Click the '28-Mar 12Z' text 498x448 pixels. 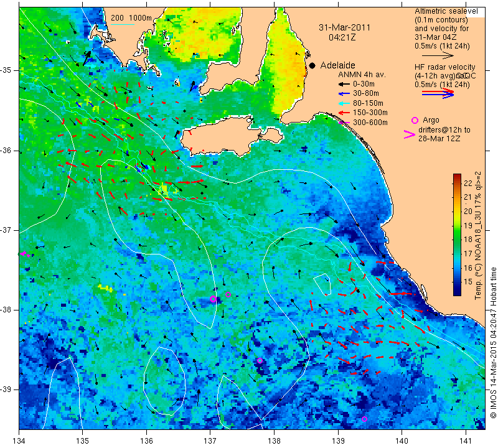pos(439,138)
